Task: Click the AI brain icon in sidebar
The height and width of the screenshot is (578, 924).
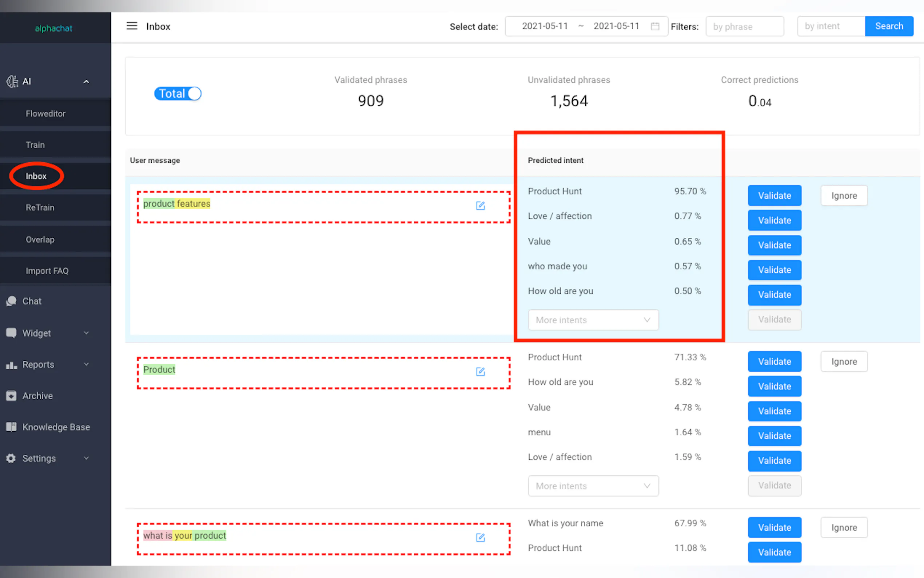Action: 12,82
